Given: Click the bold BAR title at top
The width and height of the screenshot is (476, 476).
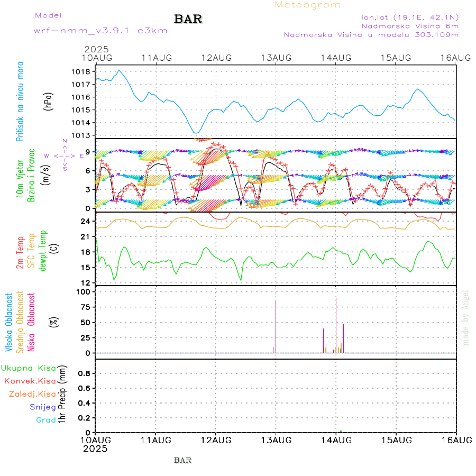Looking at the screenshot, I should (x=188, y=20).
